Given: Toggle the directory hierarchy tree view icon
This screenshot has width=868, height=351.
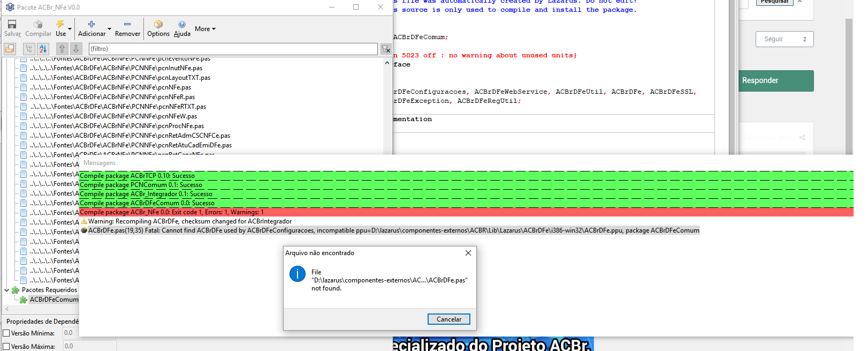Looking at the screenshot, I should point(29,49).
